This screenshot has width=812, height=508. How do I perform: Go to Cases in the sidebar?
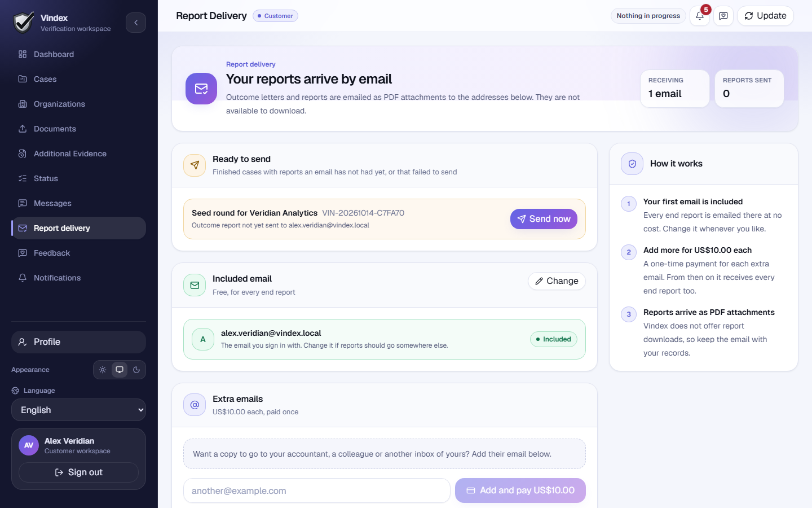tap(78, 79)
